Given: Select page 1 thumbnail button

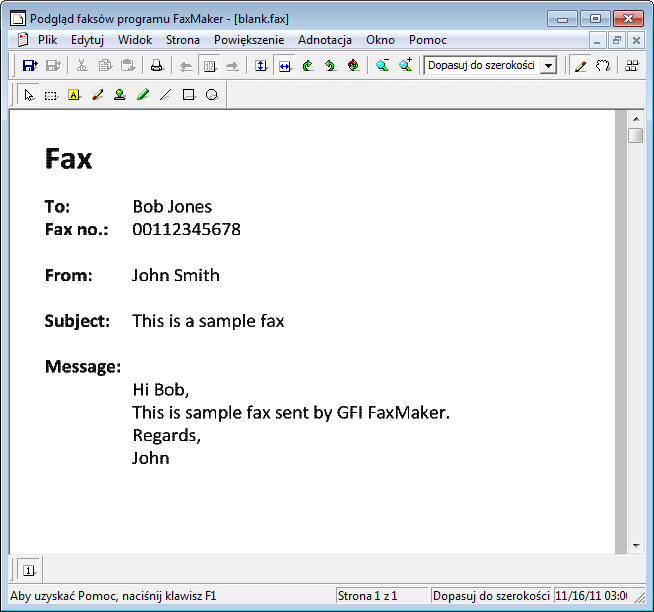Looking at the screenshot, I should click(28, 569).
